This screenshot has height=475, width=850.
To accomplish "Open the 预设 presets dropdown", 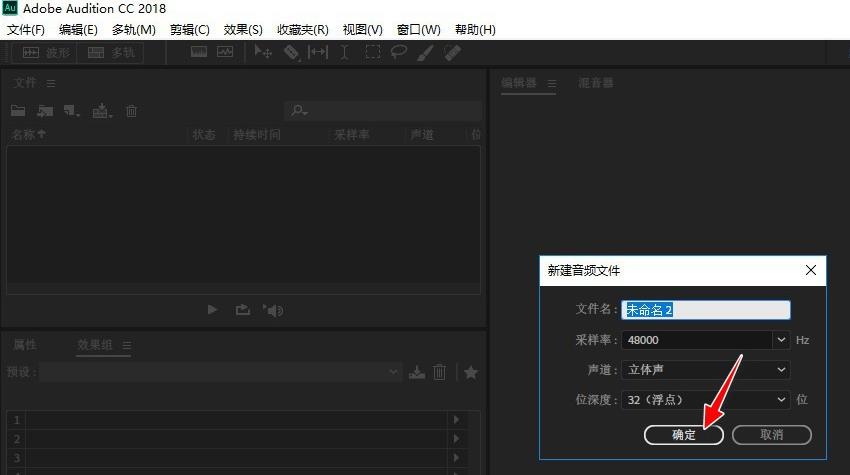I will click(x=220, y=372).
